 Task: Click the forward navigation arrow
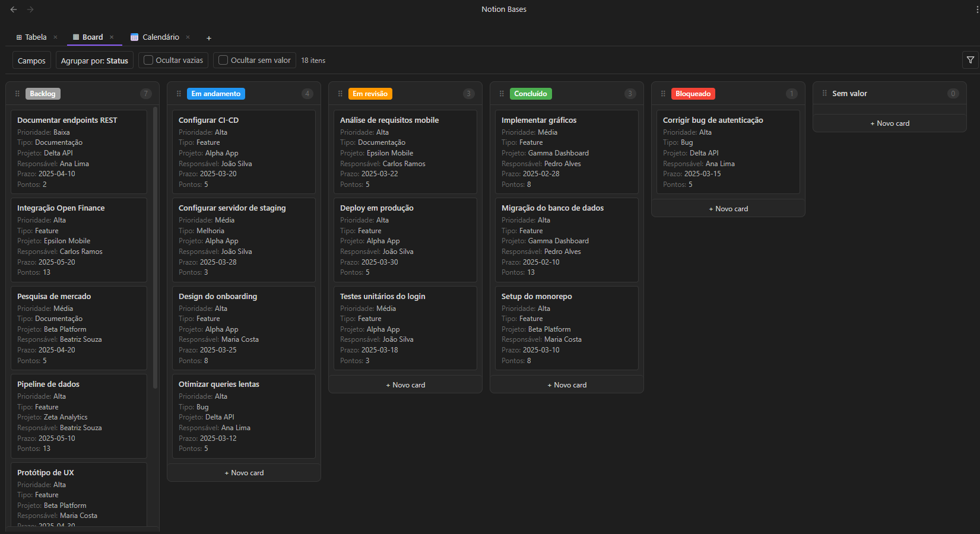click(30, 9)
